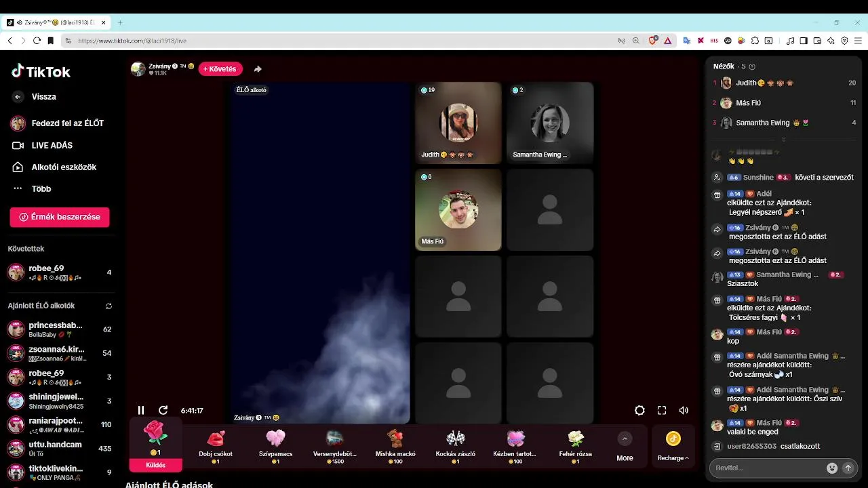868x488 pixels.
Task: Open zsoanna6.kir... live channel
Action: point(60,353)
